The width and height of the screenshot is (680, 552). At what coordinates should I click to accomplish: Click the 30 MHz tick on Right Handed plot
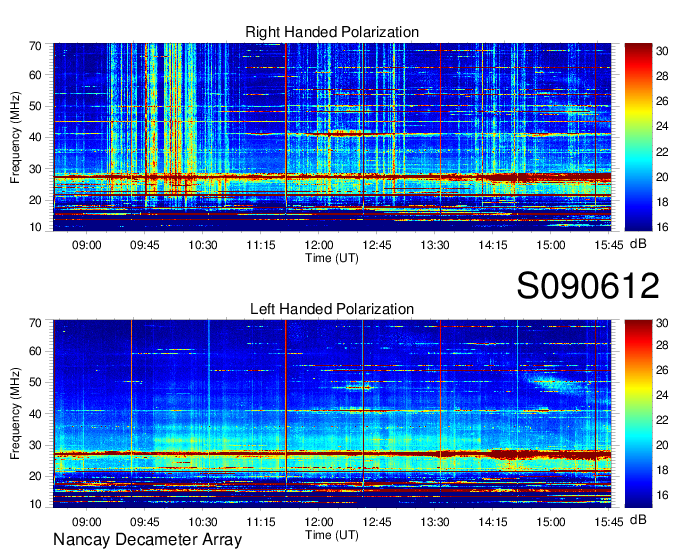coord(35,169)
